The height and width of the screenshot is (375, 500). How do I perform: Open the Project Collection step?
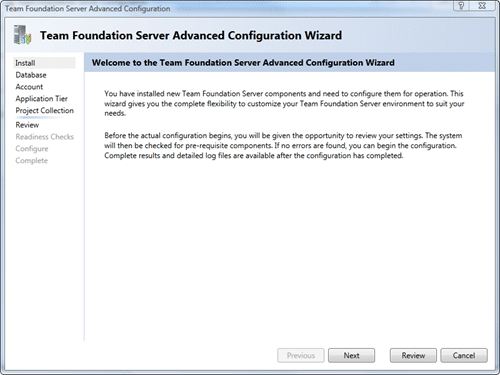pos(45,110)
